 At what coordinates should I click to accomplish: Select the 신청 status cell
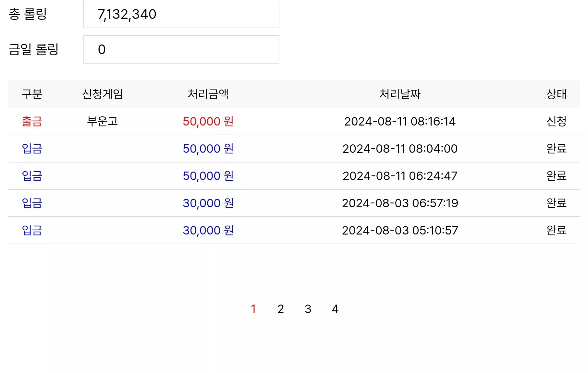pyautogui.click(x=557, y=121)
